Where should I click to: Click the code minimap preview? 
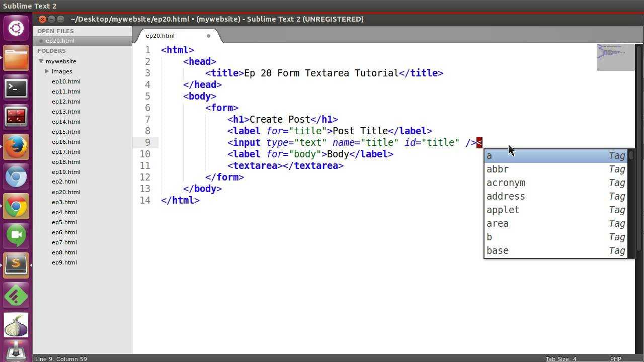click(615, 57)
